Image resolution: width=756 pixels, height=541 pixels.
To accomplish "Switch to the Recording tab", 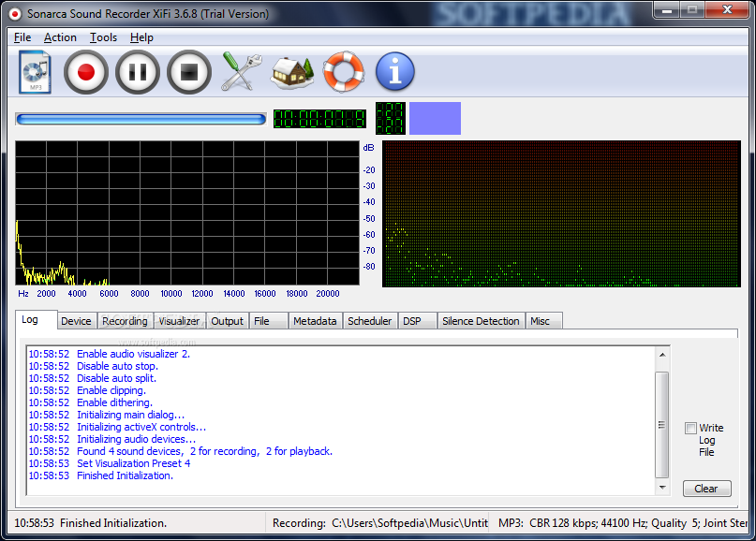I will pyautogui.click(x=125, y=321).
